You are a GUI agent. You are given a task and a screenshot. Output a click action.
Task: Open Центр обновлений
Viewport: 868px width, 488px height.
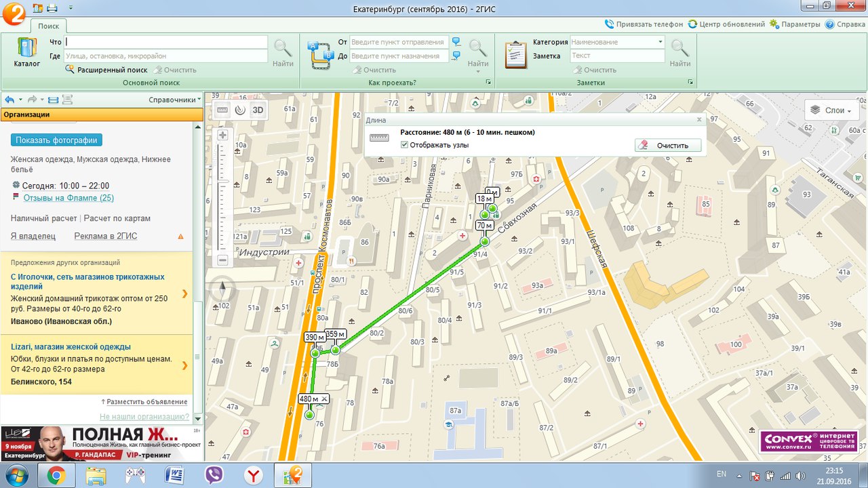[x=726, y=24]
